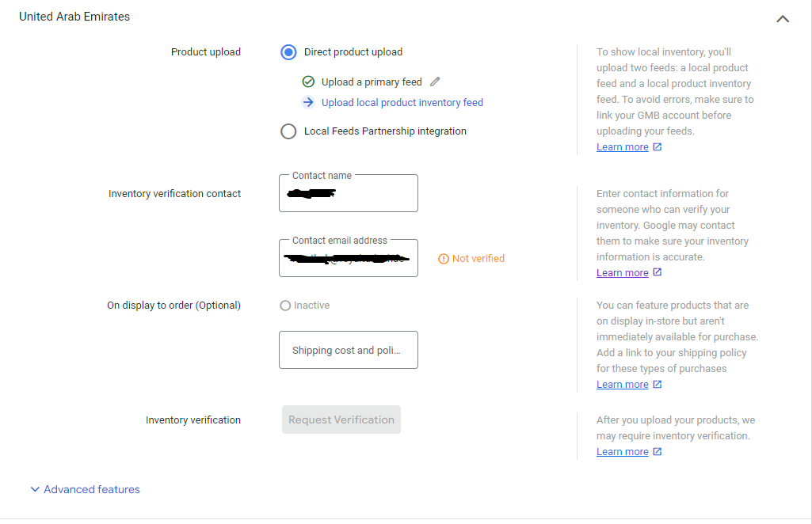Select Direct product upload radio button
The image size is (812, 524).
tap(288, 52)
